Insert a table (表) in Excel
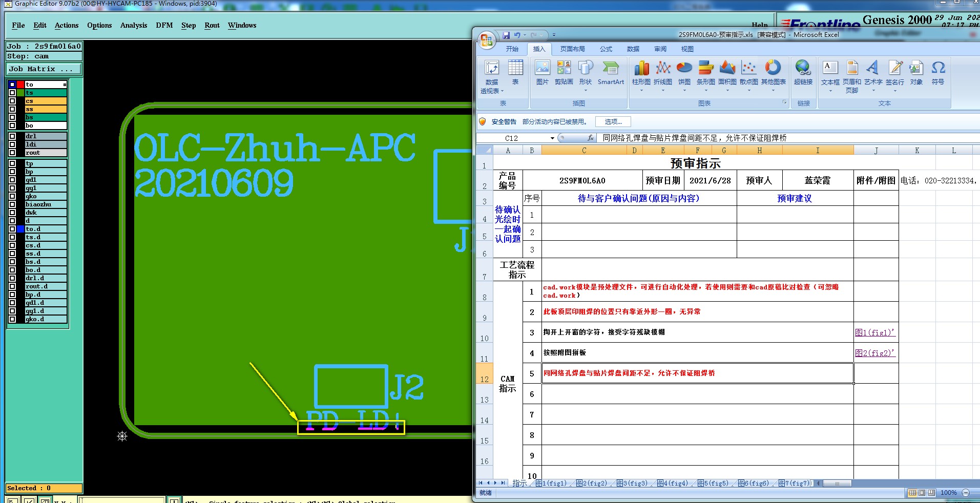The image size is (980, 503). click(x=515, y=72)
